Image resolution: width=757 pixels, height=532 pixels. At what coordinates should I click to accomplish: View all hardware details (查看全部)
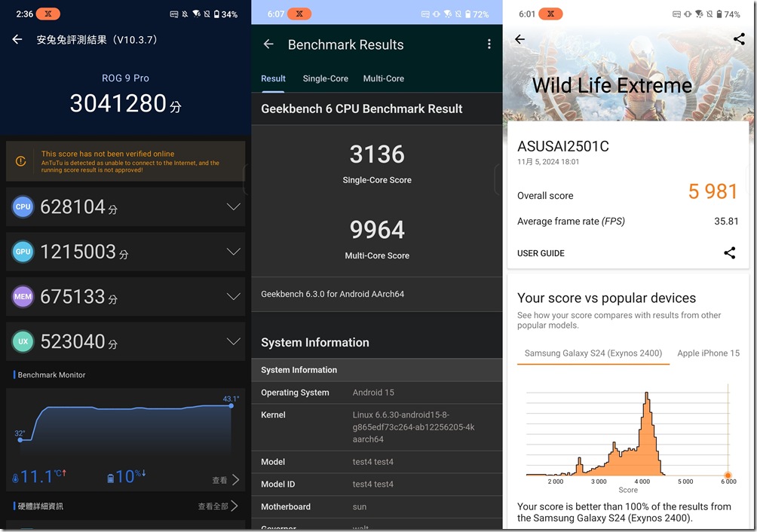pos(218,506)
